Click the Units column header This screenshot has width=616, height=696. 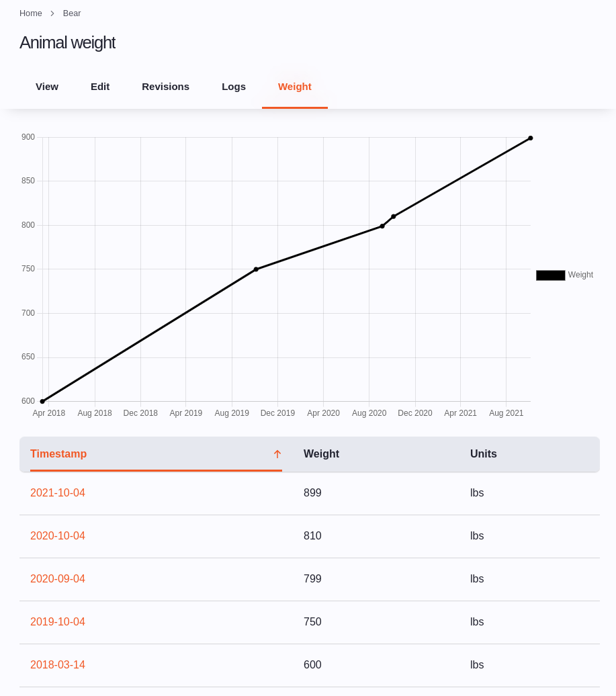click(x=483, y=454)
